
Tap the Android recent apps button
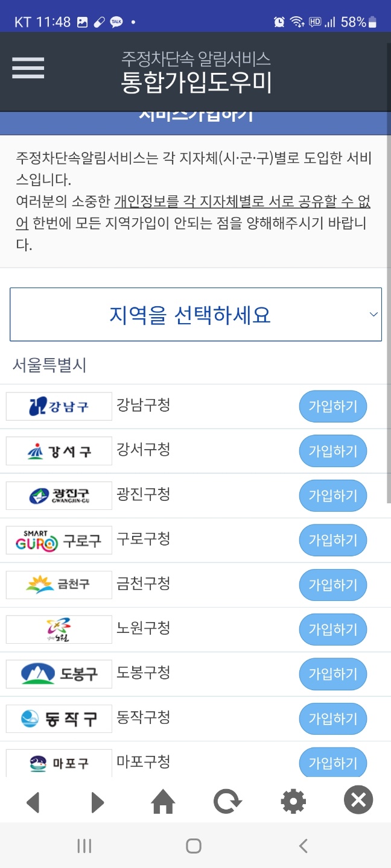pyautogui.click(x=83, y=845)
